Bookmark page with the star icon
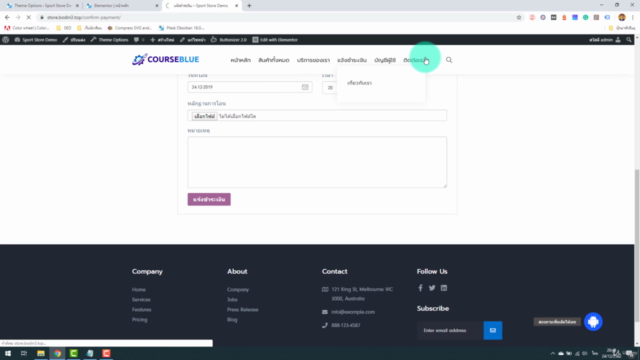640x360 pixels. 519,17
